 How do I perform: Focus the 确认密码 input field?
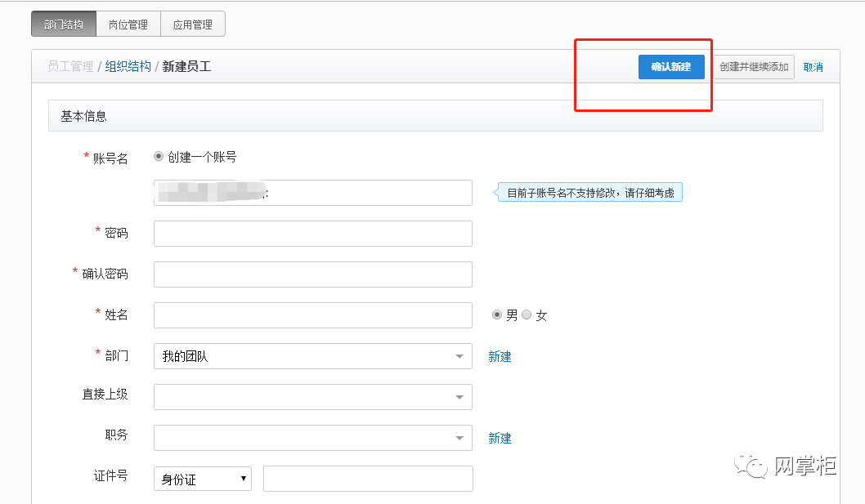pos(313,274)
